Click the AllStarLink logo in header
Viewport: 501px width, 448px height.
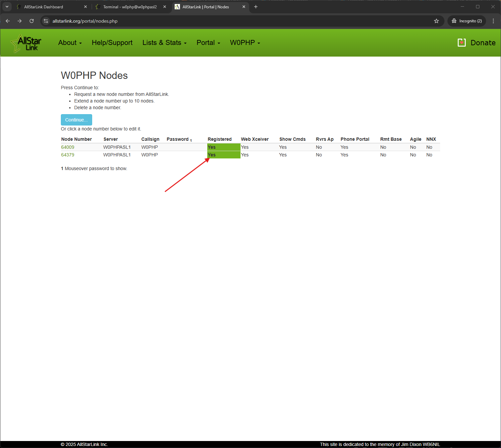click(26, 43)
